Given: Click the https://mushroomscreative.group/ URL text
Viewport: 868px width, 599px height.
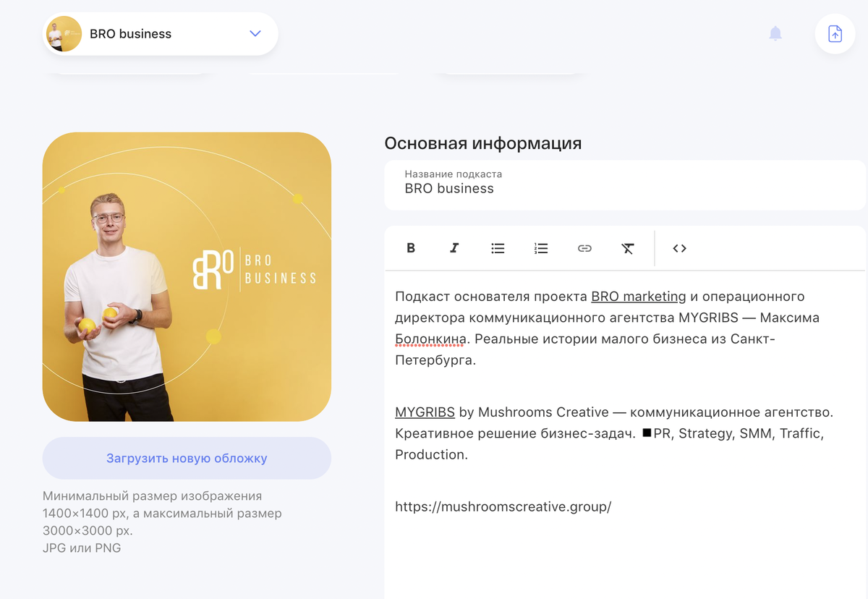Looking at the screenshot, I should (x=503, y=506).
